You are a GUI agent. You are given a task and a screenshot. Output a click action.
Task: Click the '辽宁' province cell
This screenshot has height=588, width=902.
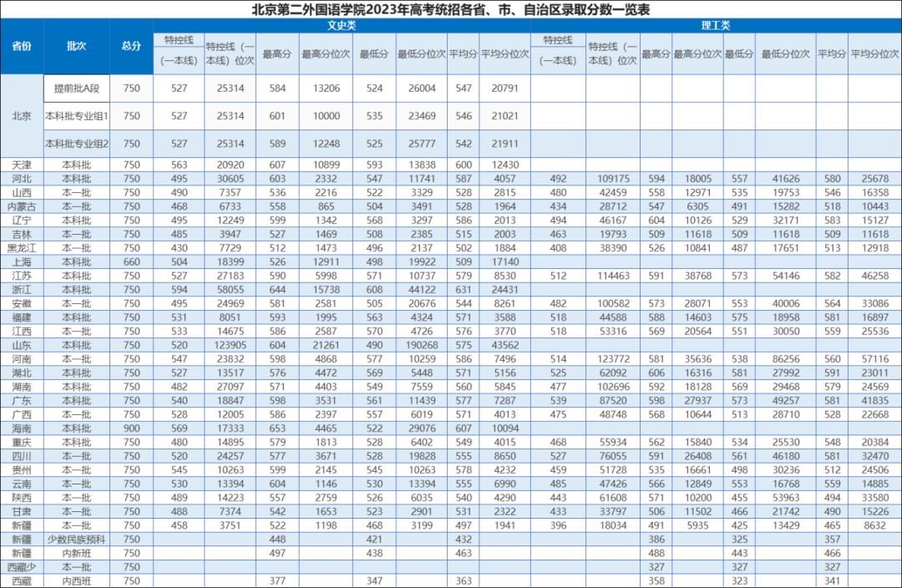(x=22, y=220)
